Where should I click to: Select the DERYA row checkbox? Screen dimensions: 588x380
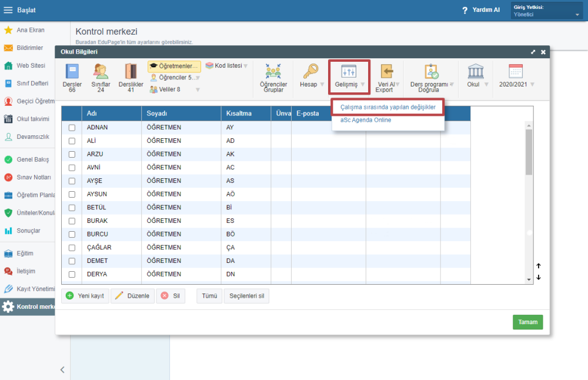pyautogui.click(x=72, y=274)
